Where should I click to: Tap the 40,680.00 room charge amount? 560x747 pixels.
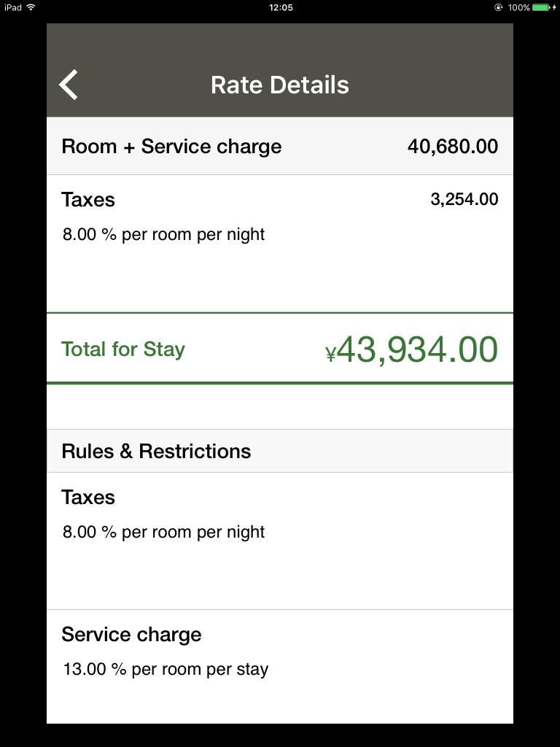pyautogui.click(x=452, y=146)
